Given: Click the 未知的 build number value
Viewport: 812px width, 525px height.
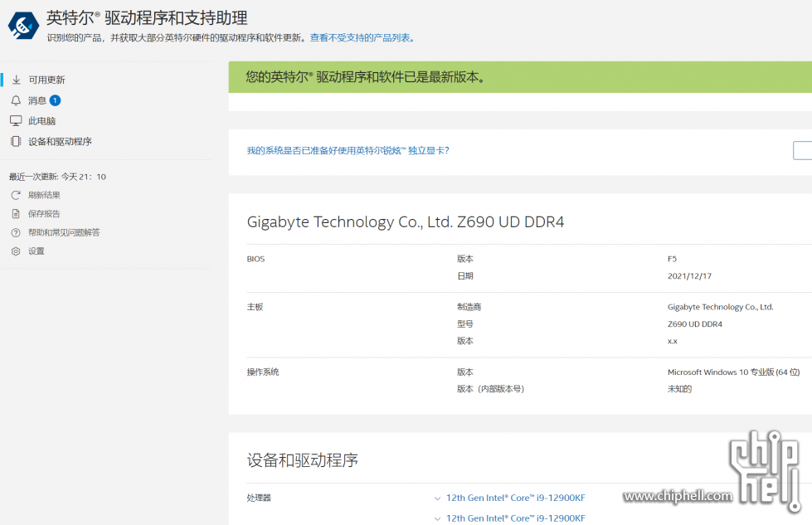Looking at the screenshot, I should point(679,389).
